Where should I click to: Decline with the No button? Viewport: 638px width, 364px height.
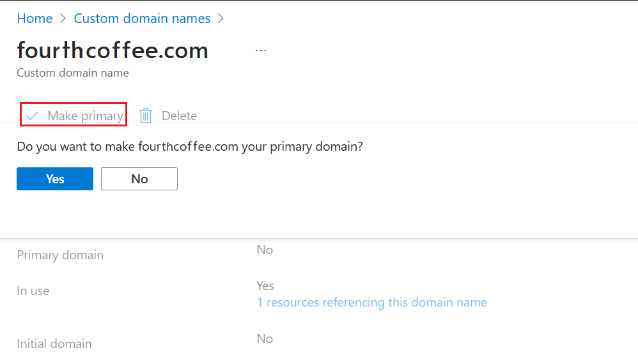(139, 179)
